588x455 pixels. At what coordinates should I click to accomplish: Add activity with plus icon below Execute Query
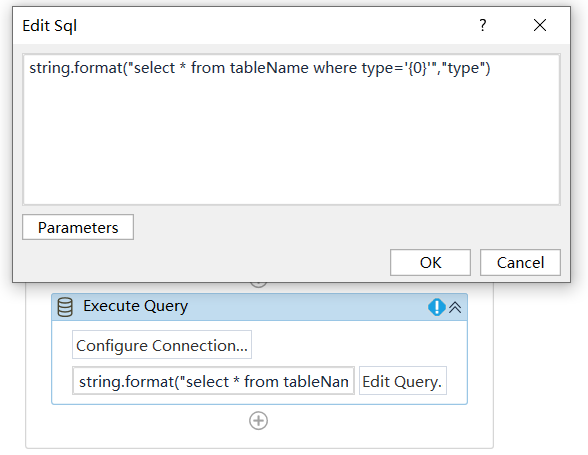[258, 420]
